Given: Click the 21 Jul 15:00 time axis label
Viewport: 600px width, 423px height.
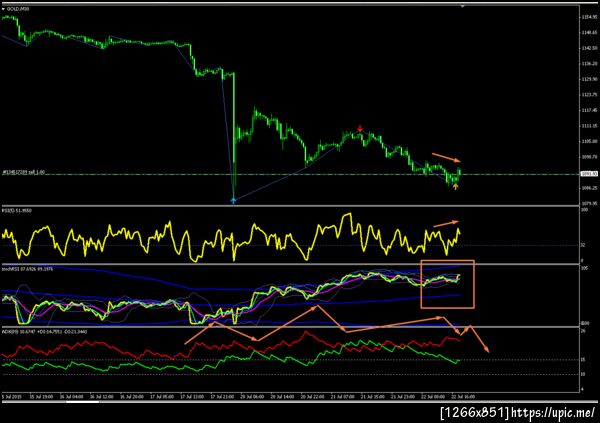Looking at the screenshot, I should [373, 397].
